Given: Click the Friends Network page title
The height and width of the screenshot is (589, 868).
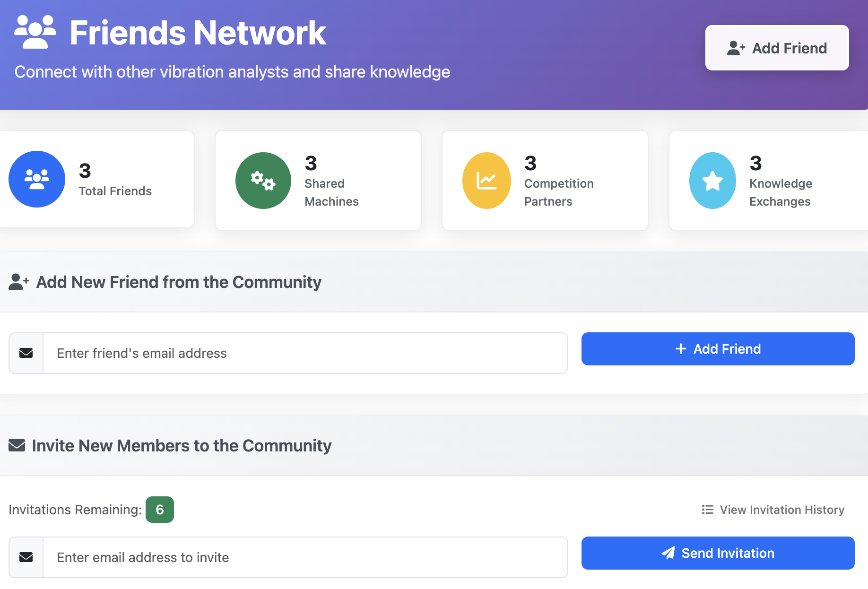Looking at the screenshot, I should tap(198, 33).
